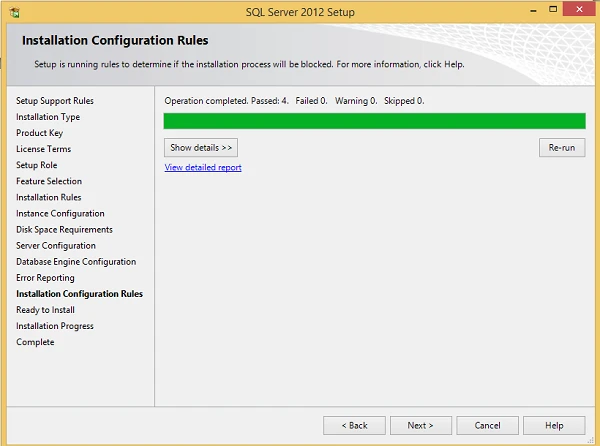Select Feature Selection step

pyautogui.click(x=49, y=181)
